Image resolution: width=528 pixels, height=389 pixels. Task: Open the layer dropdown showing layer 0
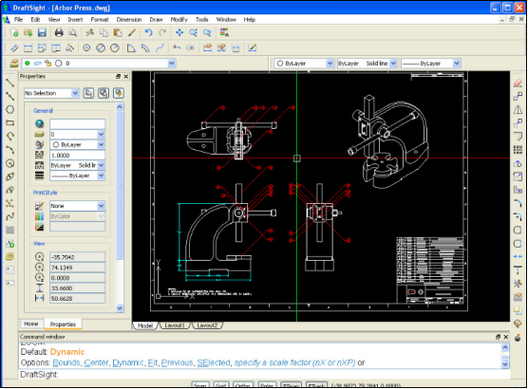tap(172, 63)
